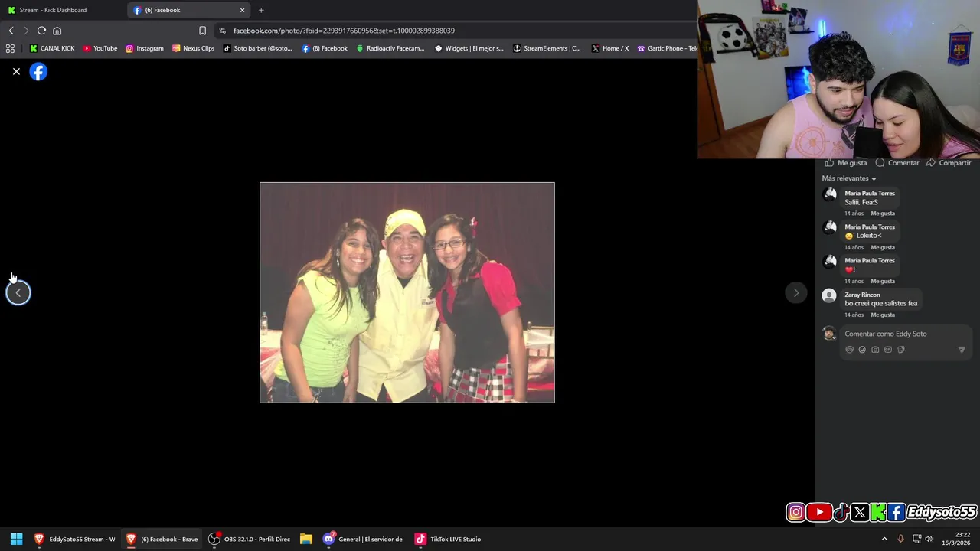This screenshot has width=980, height=551.
Task: Open the YouTube bookmark
Action: click(x=100, y=48)
